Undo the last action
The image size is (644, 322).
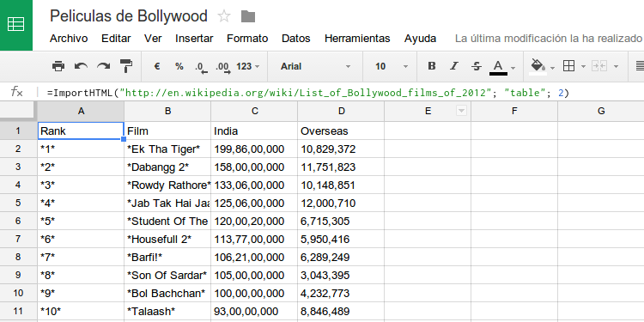pos(81,66)
